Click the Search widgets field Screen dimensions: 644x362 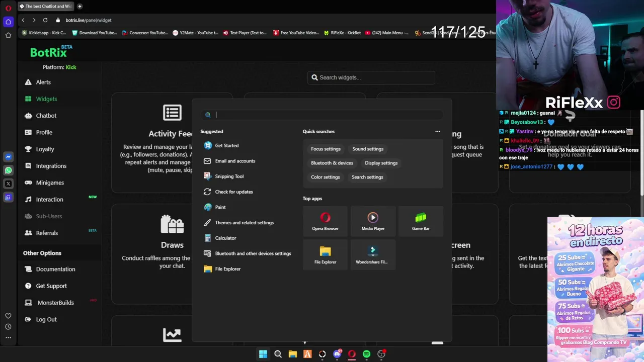click(x=371, y=77)
